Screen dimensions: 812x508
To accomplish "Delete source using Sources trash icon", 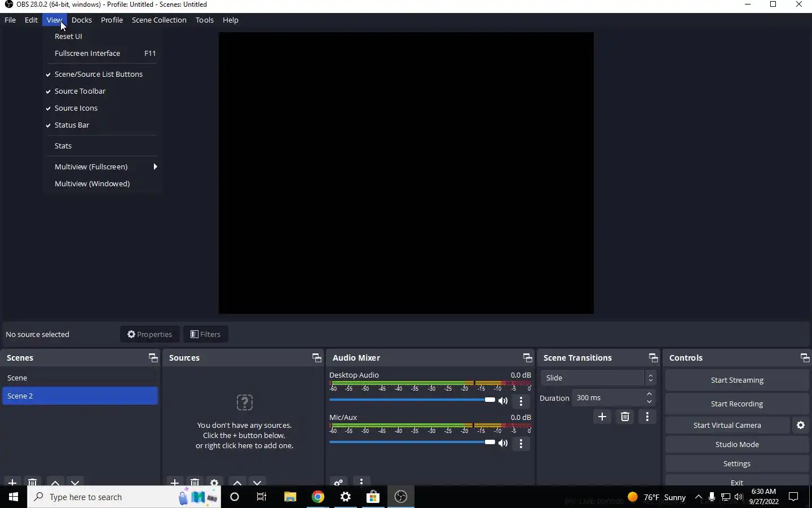I will [x=195, y=483].
